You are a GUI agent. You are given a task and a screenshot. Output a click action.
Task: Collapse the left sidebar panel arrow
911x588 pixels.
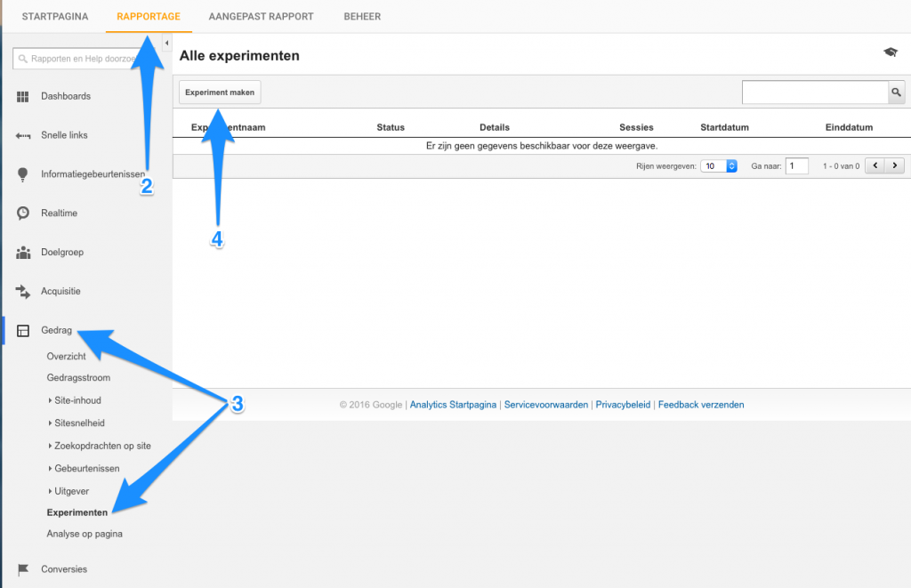(x=167, y=43)
